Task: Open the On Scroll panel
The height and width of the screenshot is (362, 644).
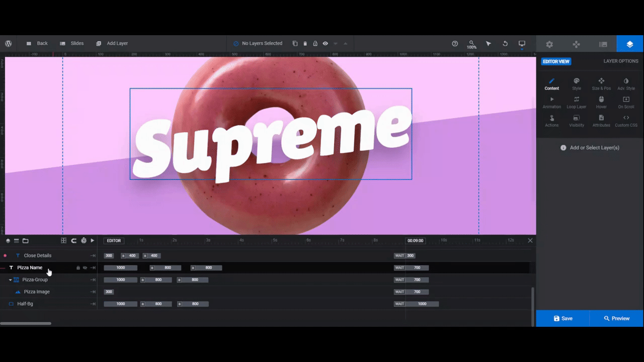Action: [626, 103]
